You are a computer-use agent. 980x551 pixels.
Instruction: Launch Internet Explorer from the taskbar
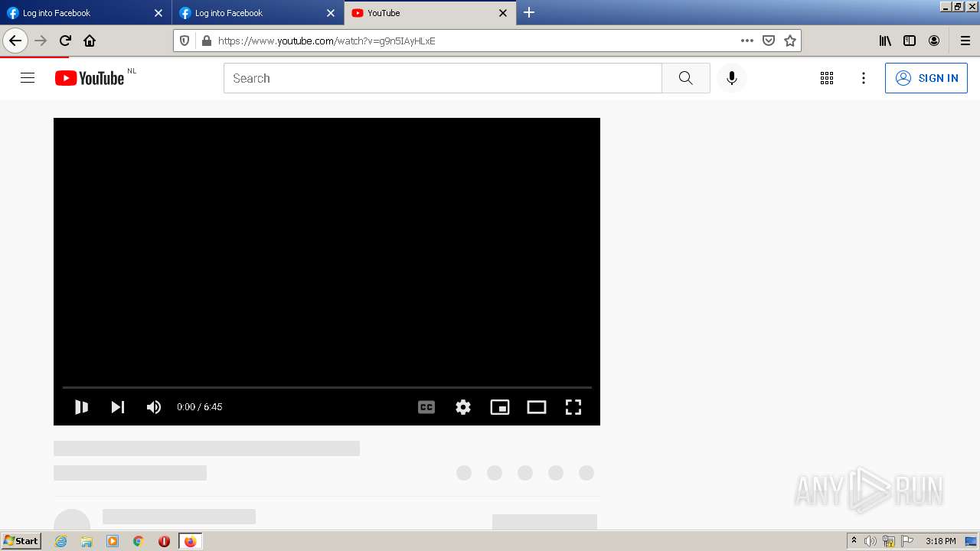pos(60,541)
